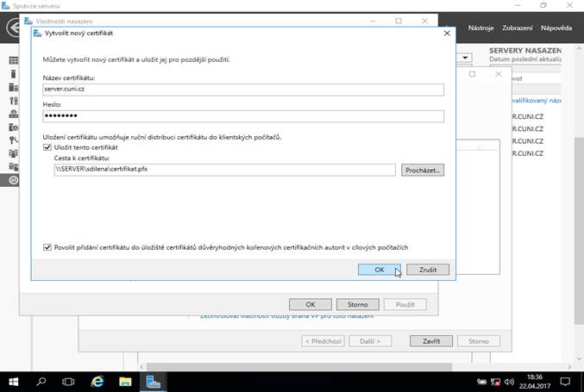Click scroll-up arrow of Server Manager scrollbar
Viewport: 584px width, 392px height.
579,49
